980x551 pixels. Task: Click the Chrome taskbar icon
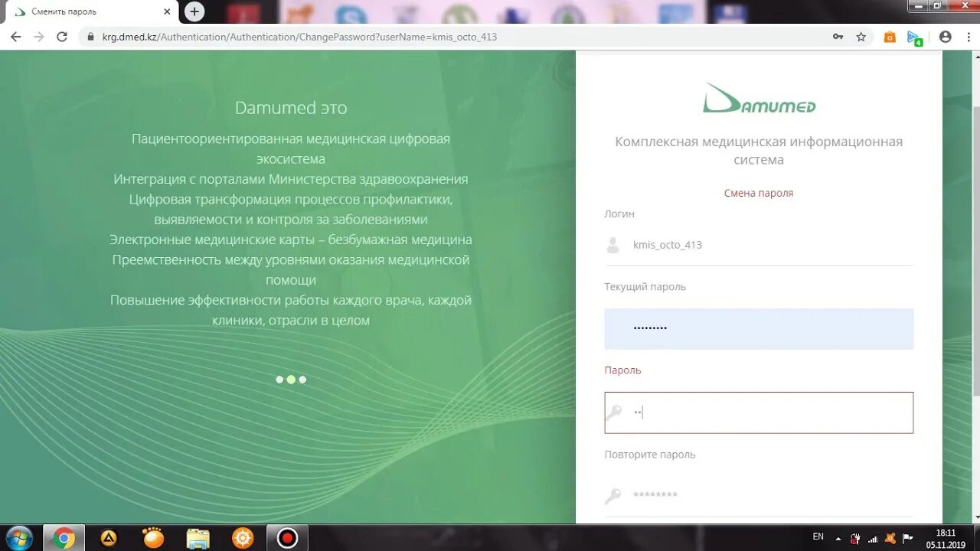pos(64,538)
